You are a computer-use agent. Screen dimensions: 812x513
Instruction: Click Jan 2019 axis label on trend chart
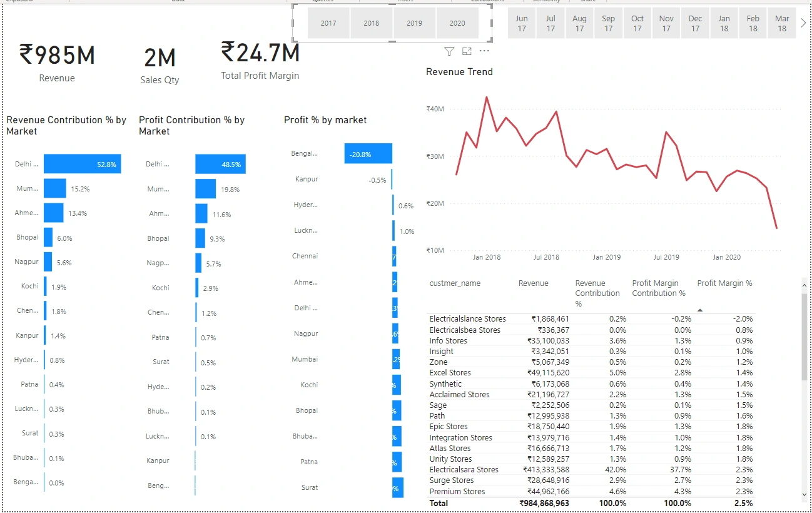click(x=606, y=257)
